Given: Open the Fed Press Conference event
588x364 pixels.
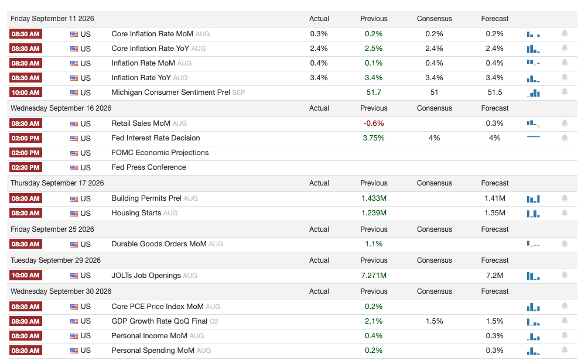Looking at the screenshot, I should point(149,167).
